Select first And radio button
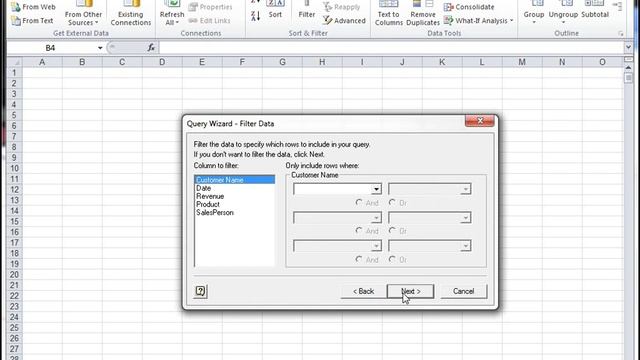Screen dimensions: 640x360 (x=359, y=202)
